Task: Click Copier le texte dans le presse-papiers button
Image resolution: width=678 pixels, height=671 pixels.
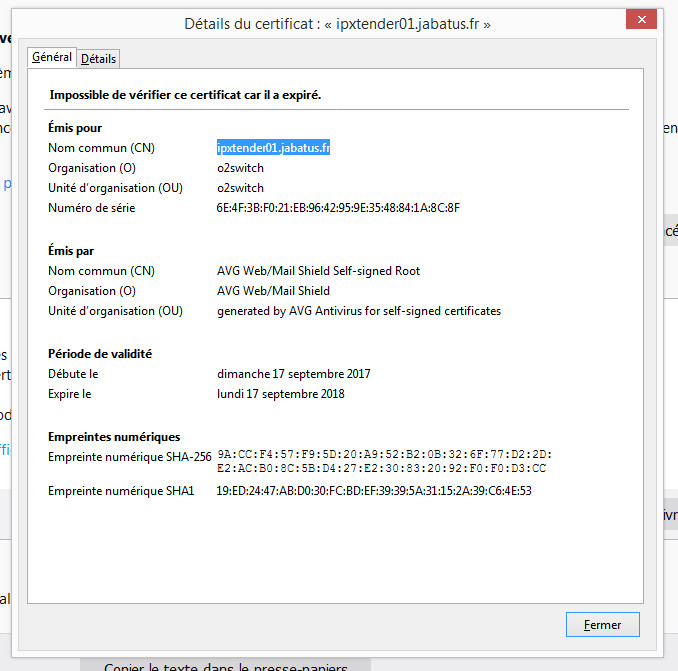Action: 225,666
